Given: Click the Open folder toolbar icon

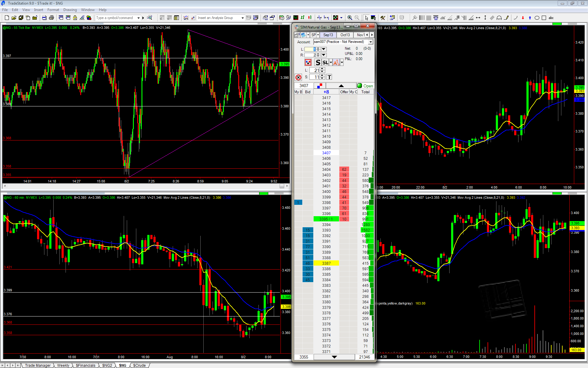Looking at the screenshot, I should [x=14, y=18].
